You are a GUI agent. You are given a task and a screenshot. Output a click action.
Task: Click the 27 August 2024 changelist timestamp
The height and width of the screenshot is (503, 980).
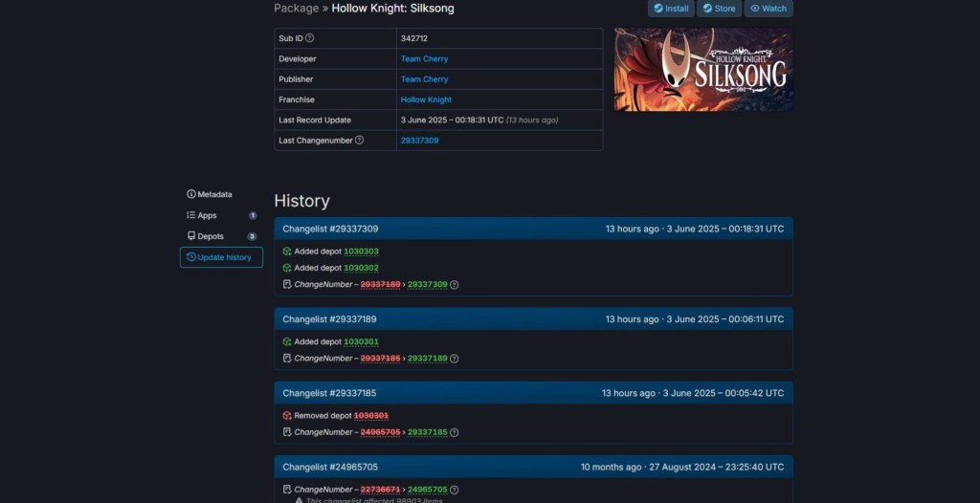(716, 467)
